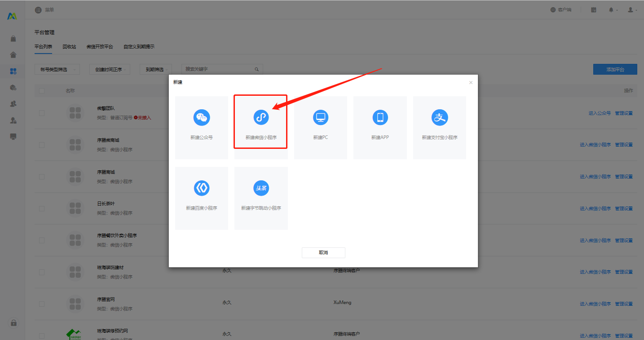Click 管理设置 link for 微擎团队
The height and width of the screenshot is (340, 644).
pos(624,113)
